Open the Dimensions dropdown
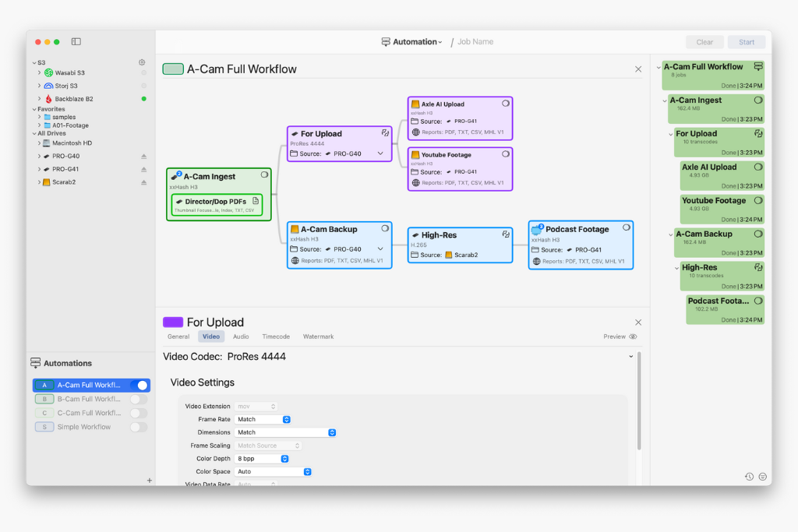This screenshot has width=798, height=532. pos(285,433)
